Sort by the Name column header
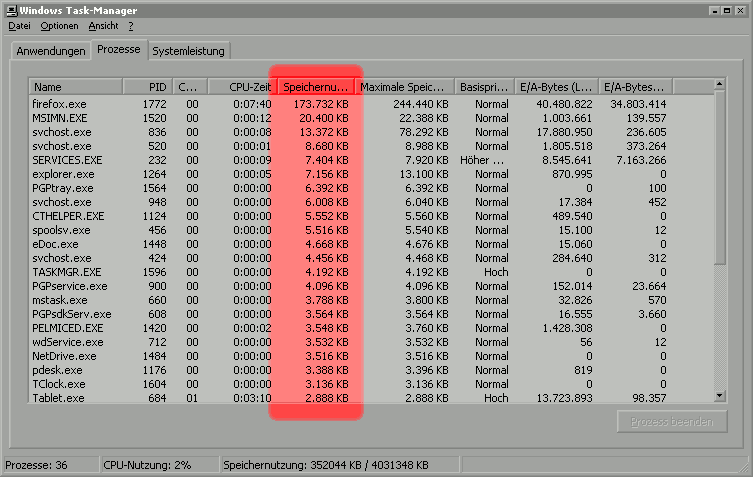The height and width of the screenshot is (477, 753). (75, 87)
